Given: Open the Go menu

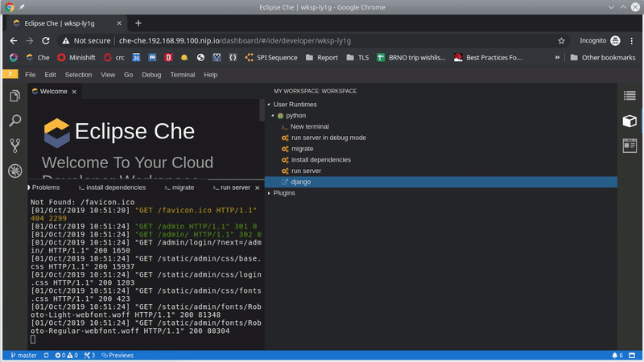Looking at the screenshot, I should click(x=129, y=75).
